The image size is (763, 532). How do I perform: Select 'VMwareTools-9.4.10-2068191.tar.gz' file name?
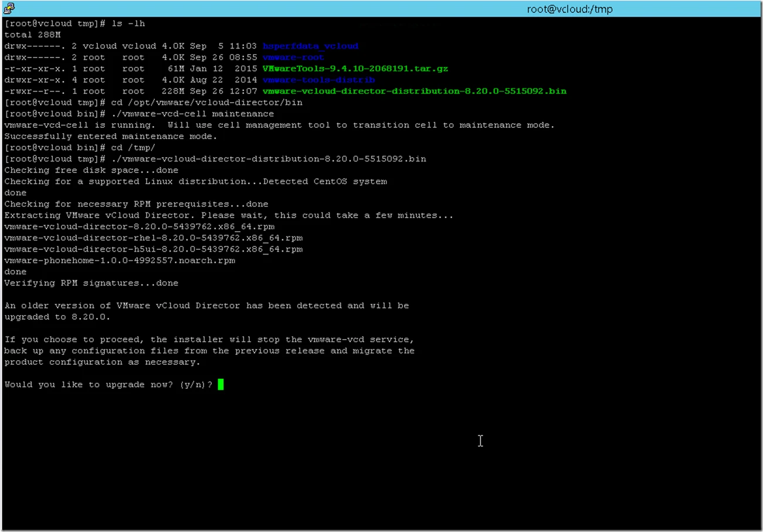(x=355, y=69)
